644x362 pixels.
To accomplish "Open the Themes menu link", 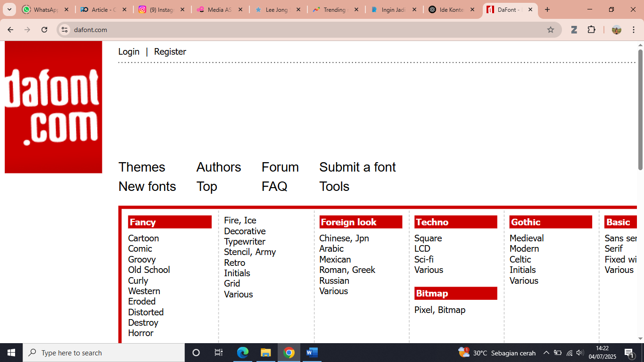I will coord(142,167).
